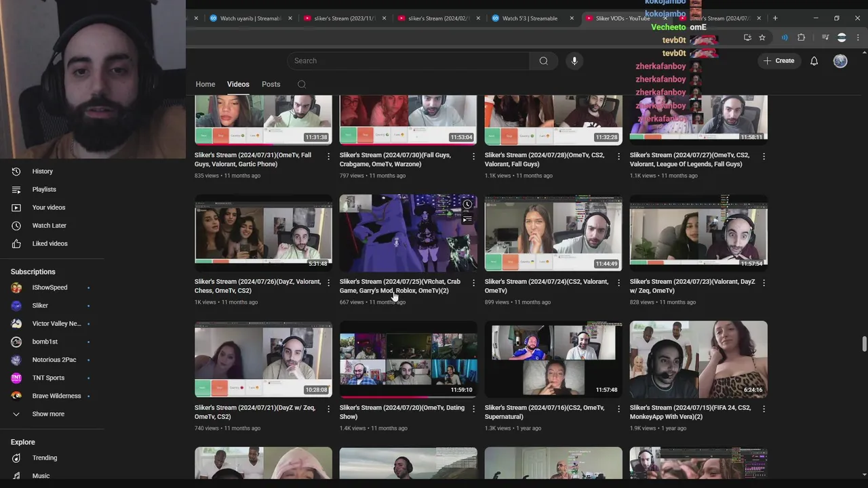Open 2024/07/24 stream thumbnail with 11:44:49 duration

tap(553, 233)
